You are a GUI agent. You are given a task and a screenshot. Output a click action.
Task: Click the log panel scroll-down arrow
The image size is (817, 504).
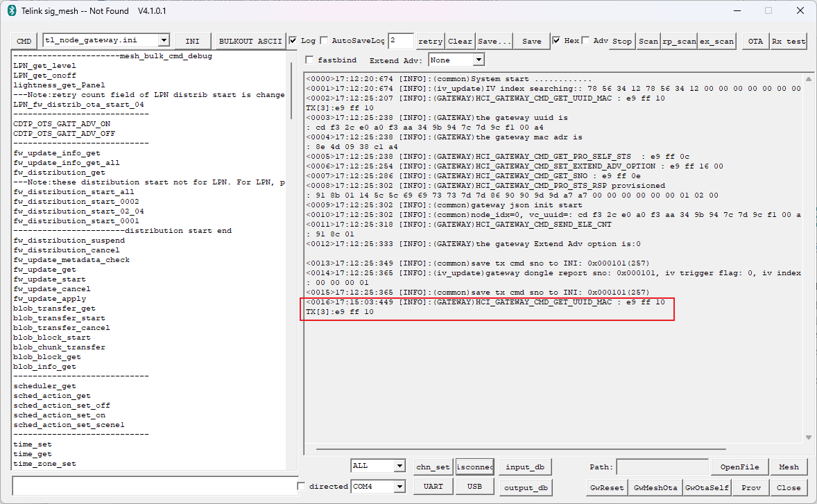point(808,437)
